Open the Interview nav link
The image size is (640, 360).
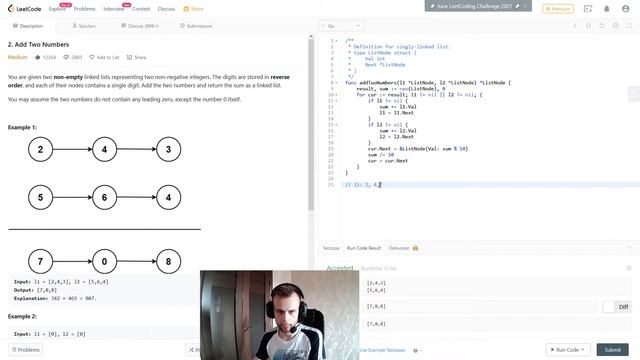[x=114, y=9]
